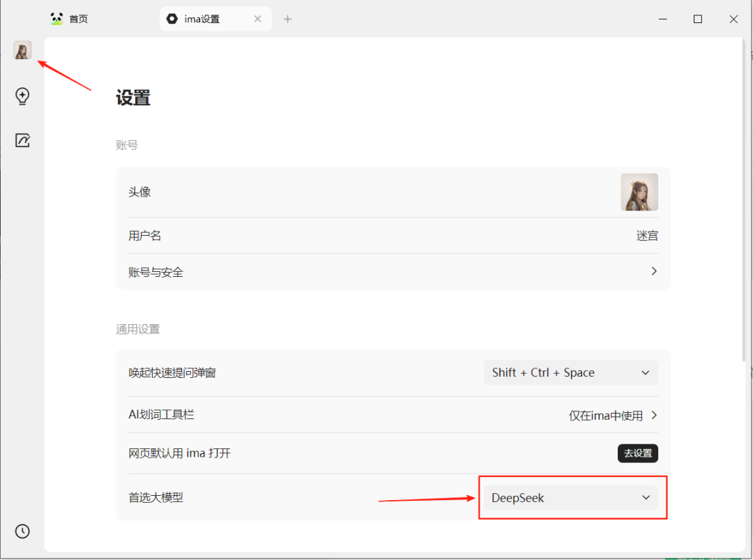Viewport: 753px width, 560px height.
Task: Open the lightbulb inspiration panel
Action: 22,96
